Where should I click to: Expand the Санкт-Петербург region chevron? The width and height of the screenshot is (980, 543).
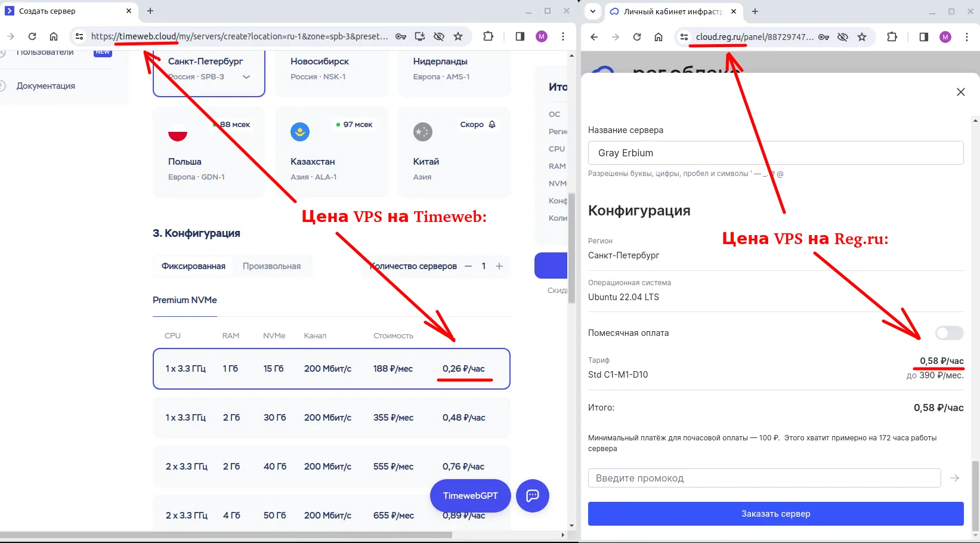tap(246, 77)
